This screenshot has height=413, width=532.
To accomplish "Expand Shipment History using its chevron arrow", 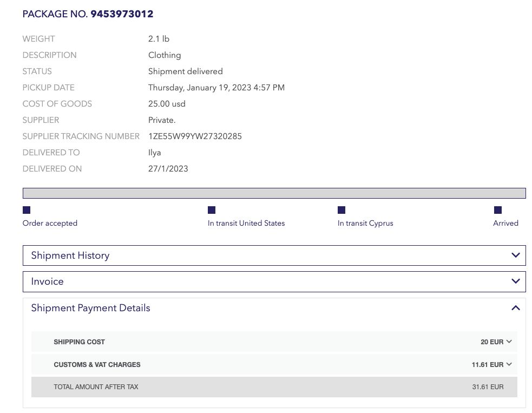I will (x=515, y=255).
